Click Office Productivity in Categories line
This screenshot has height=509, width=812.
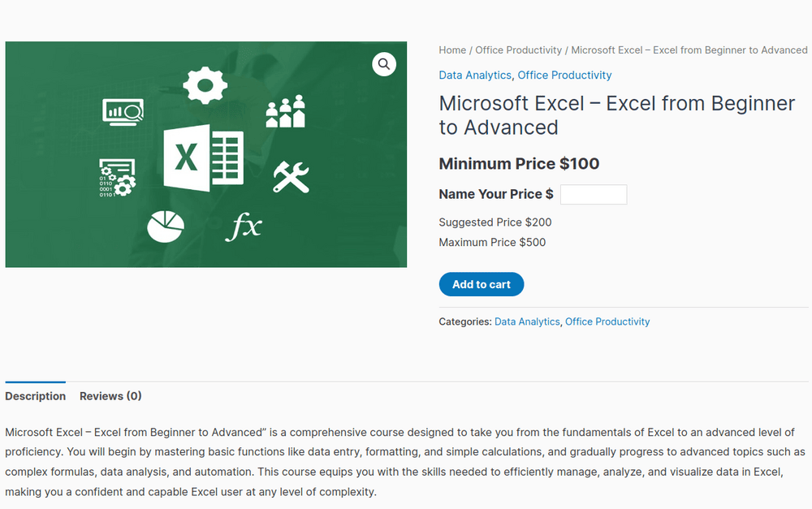click(607, 322)
